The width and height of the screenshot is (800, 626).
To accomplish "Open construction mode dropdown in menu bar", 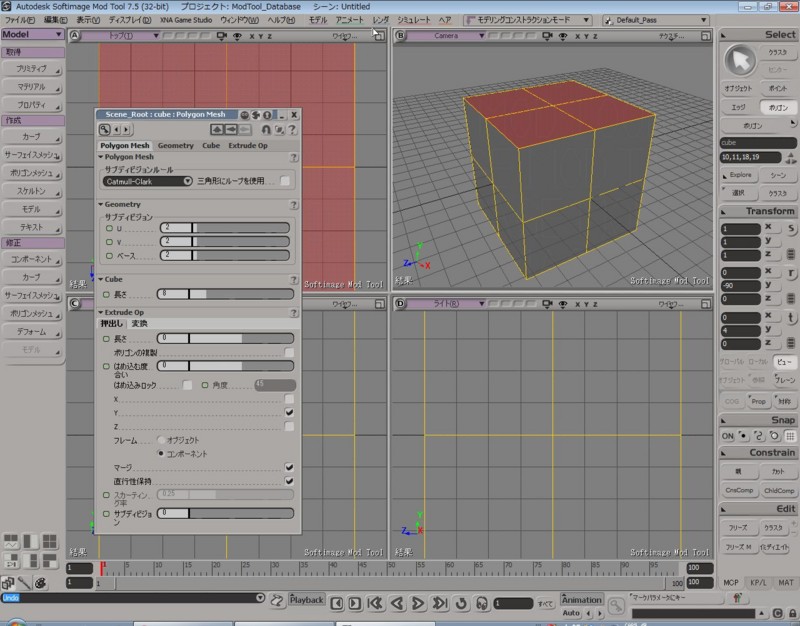I will (x=528, y=20).
